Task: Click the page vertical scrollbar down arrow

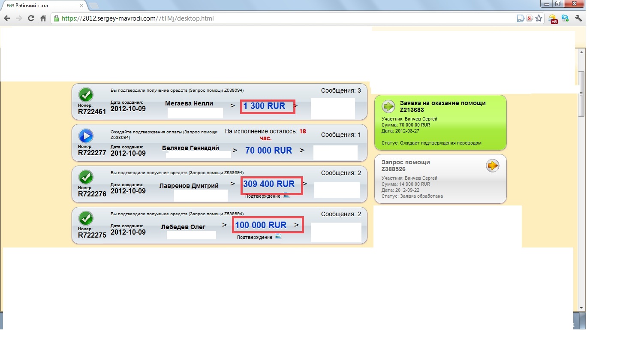Action: tap(581, 308)
